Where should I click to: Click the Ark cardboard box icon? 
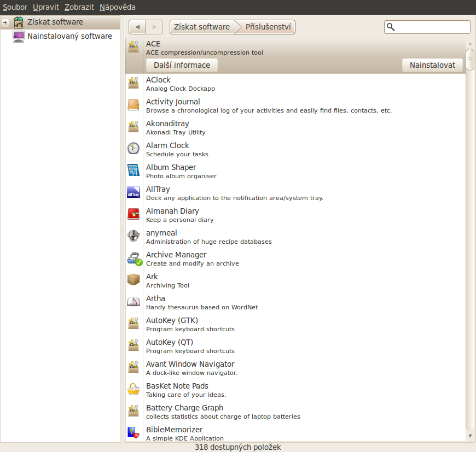133,279
